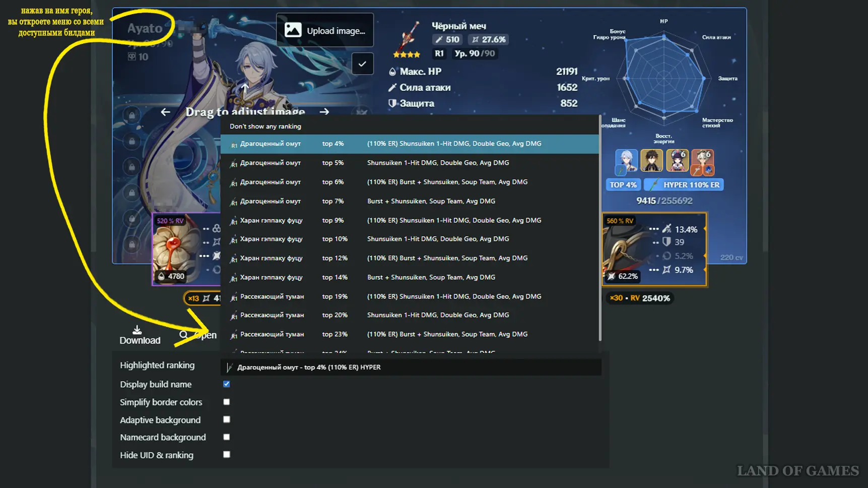
Task: Click the left arrow adjust-image icon
Action: pyautogui.click(x=165, y=112)
